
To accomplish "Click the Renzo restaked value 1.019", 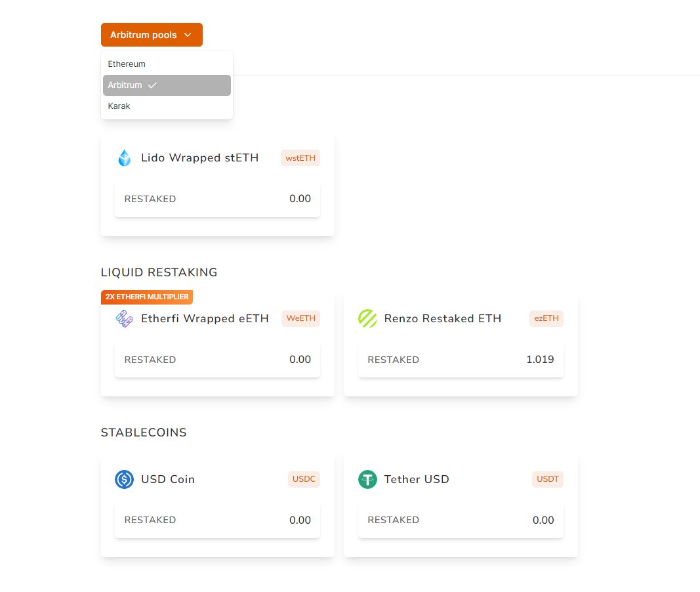I will [540, 360].
